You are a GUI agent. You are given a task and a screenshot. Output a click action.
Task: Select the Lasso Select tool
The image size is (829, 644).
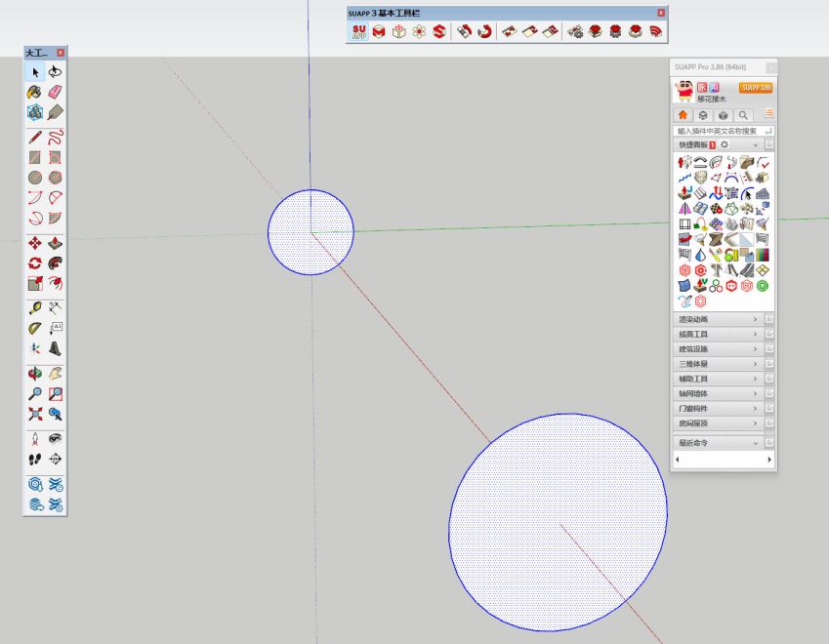click(55, 72)
